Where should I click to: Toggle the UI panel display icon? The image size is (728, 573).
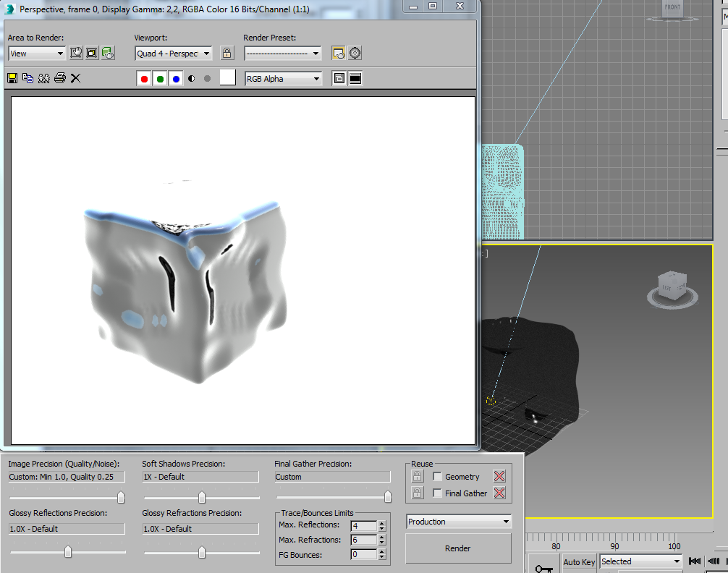[355, 78]
